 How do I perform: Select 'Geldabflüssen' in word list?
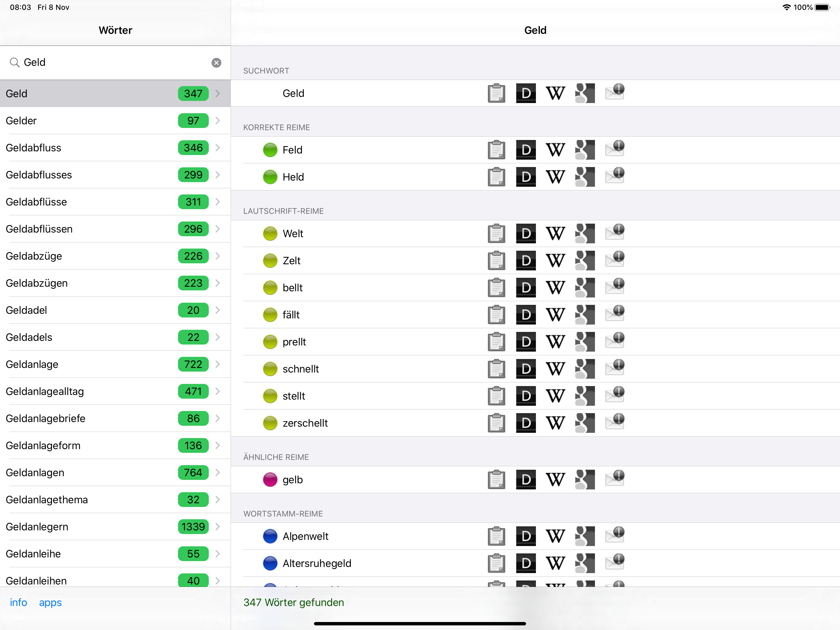click(115, 229)
